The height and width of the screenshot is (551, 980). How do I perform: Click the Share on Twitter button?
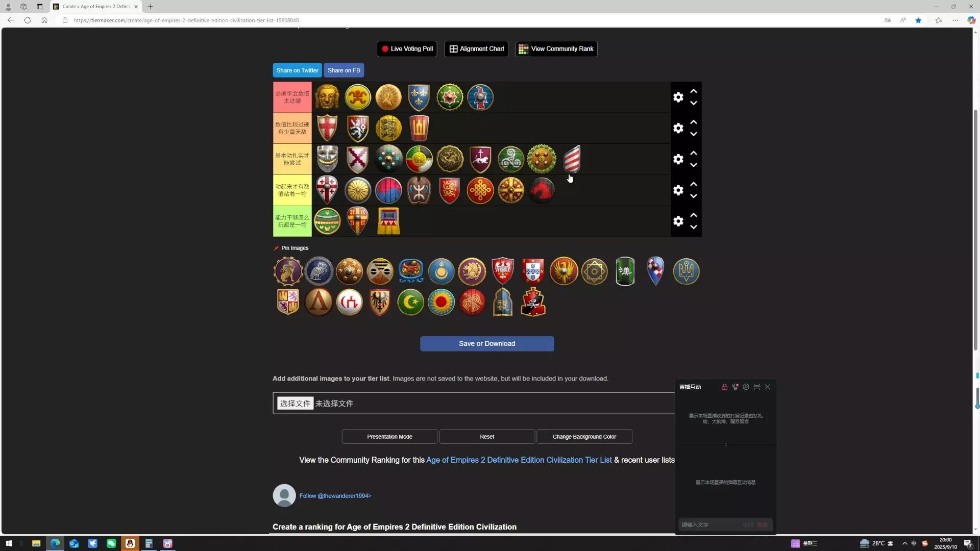coord(297,70)
